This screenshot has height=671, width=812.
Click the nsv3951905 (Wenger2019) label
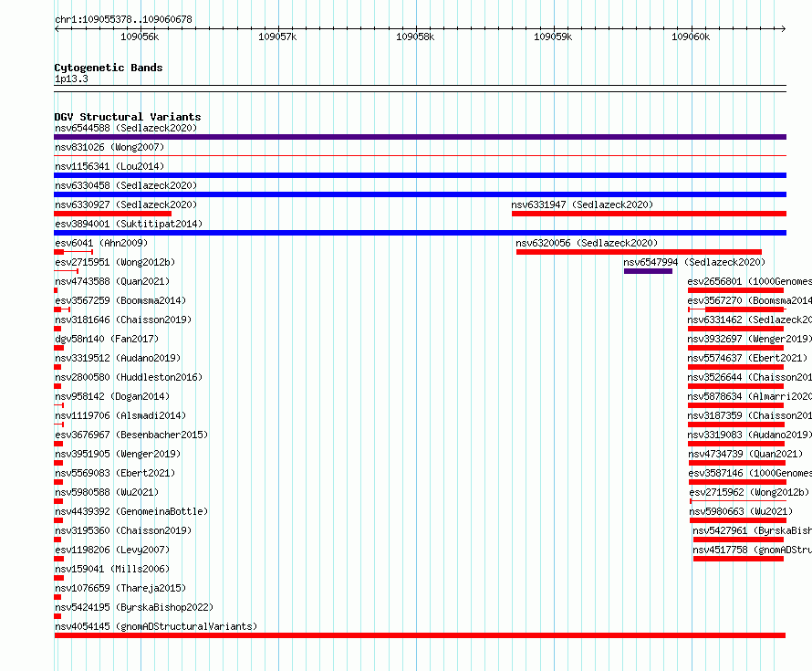(x=118, y=454)
